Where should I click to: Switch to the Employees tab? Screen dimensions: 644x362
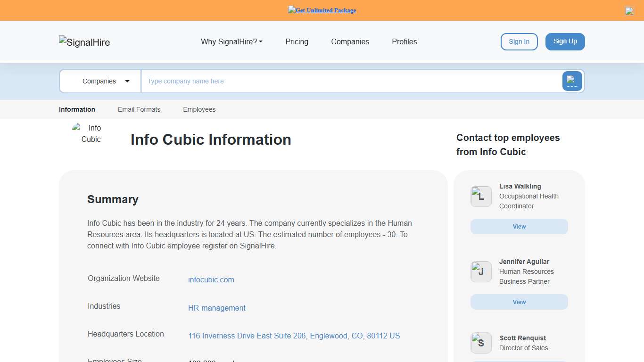pos(199,109)
